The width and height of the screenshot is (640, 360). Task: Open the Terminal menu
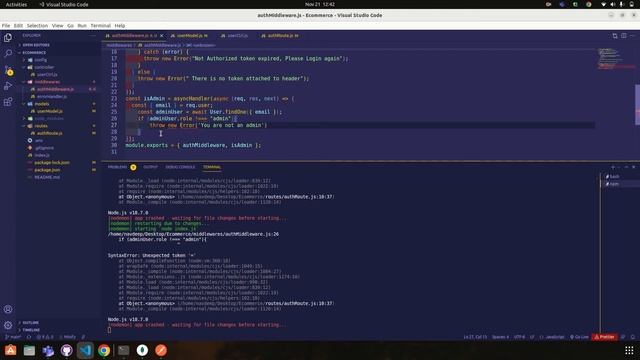100,26
